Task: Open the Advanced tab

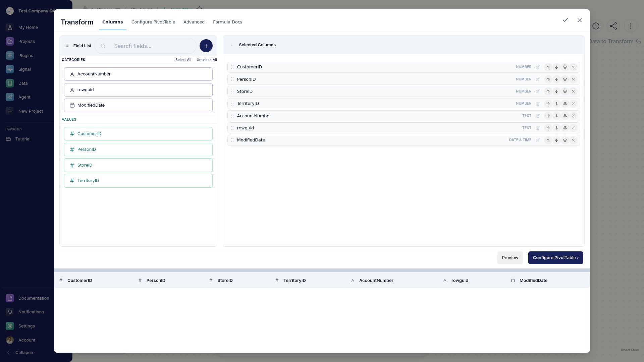Action: pos(194,22)
